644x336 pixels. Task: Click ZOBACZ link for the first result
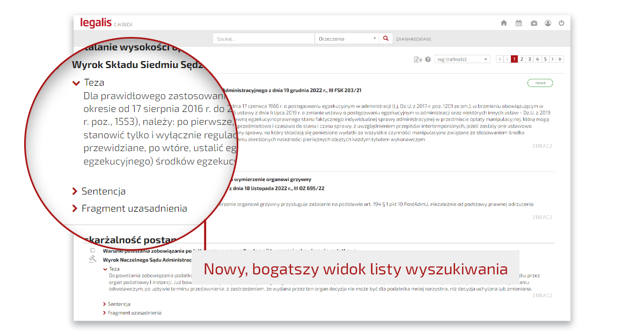click(542, 146)
